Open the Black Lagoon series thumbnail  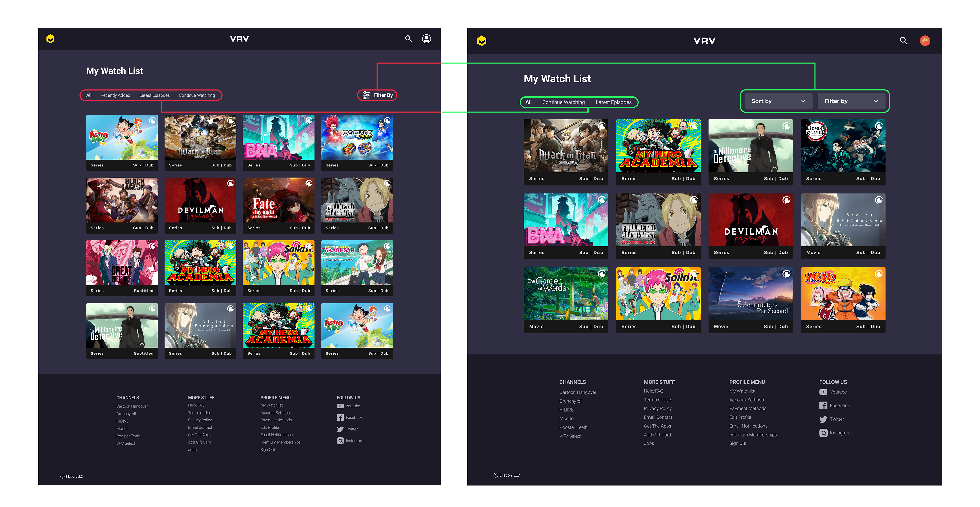point(122,200)
